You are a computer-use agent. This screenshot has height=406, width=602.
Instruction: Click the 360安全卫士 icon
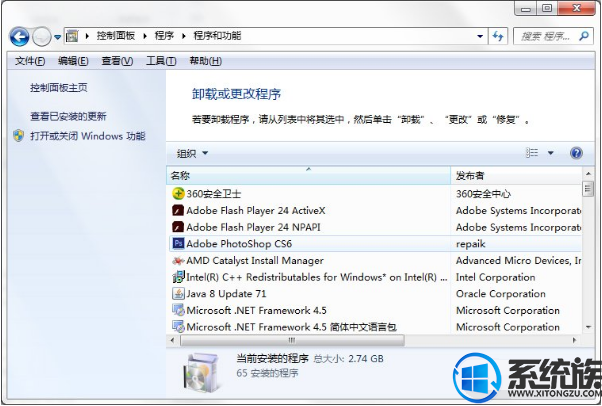[x=178, y=194]
